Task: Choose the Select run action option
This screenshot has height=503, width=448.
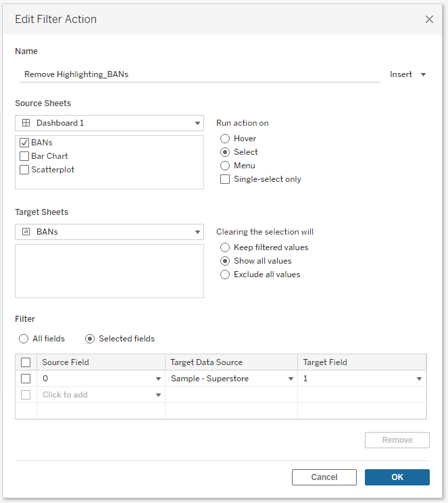Action: point(225,152)
